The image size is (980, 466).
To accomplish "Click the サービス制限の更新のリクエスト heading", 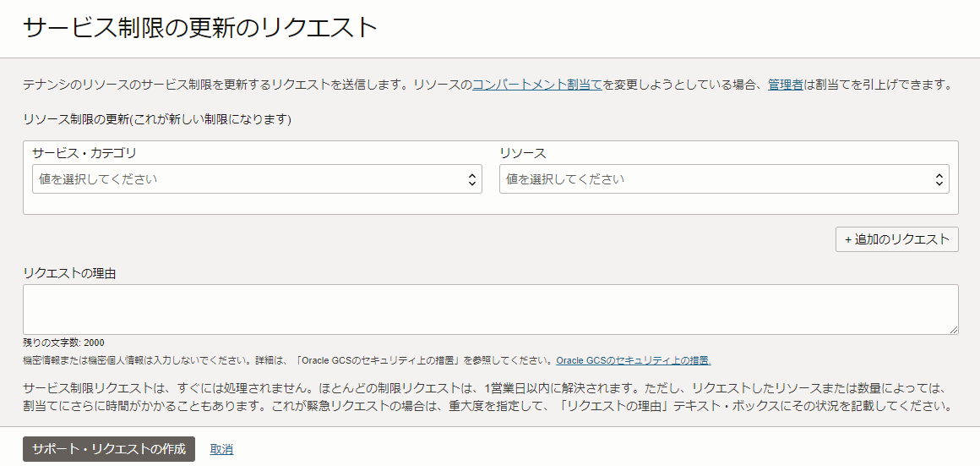I will tap(199, 28).
